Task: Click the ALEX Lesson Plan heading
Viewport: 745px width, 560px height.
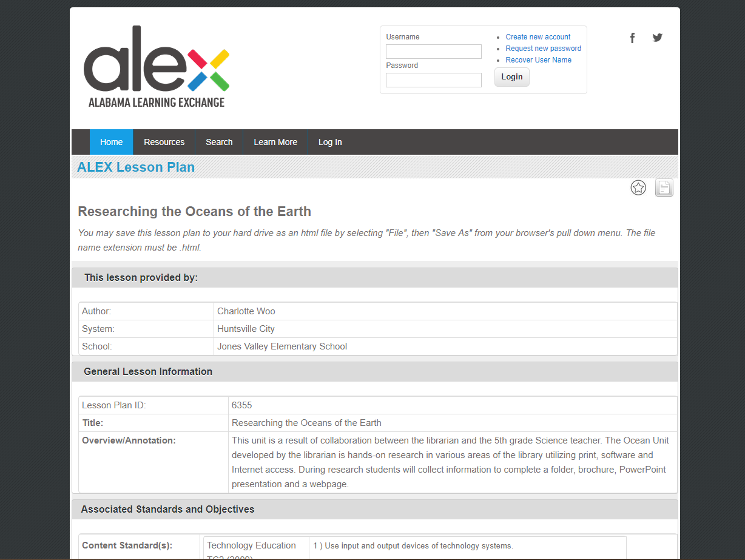Action: [135, 167]
